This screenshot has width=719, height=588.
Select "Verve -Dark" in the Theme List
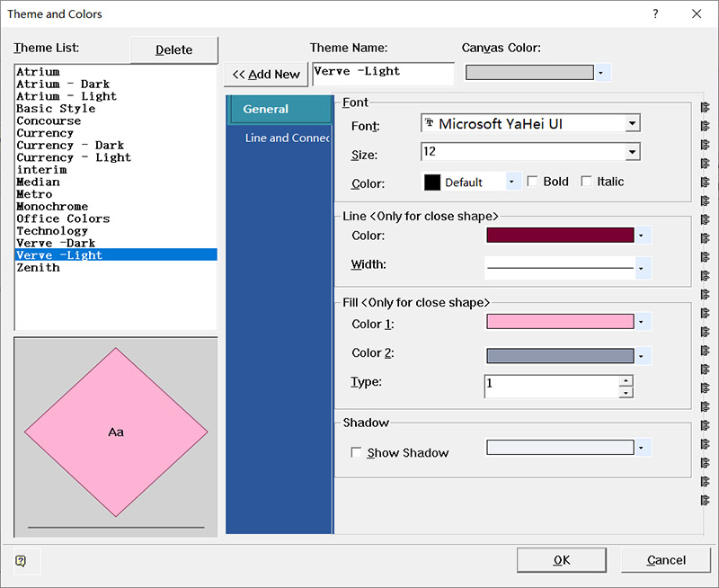[x=116, y=243]
